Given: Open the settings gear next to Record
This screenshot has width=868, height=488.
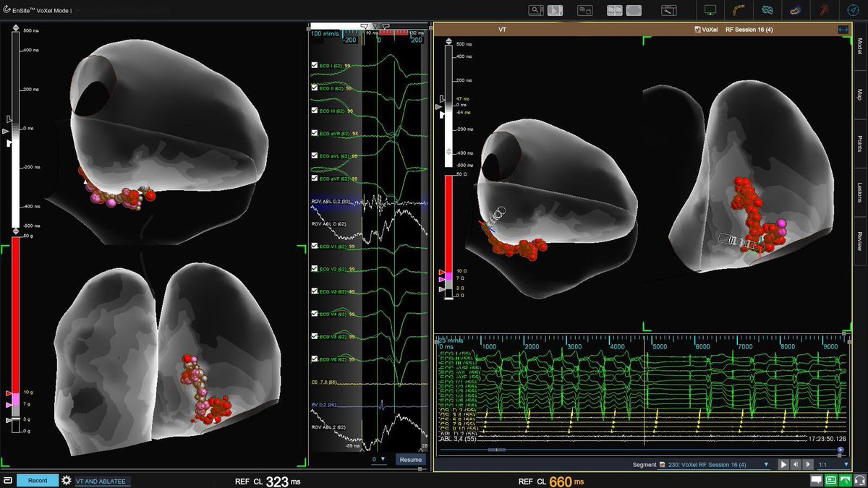Looking at the screenshot, I should pyautogui.click(x=66, y=480).
